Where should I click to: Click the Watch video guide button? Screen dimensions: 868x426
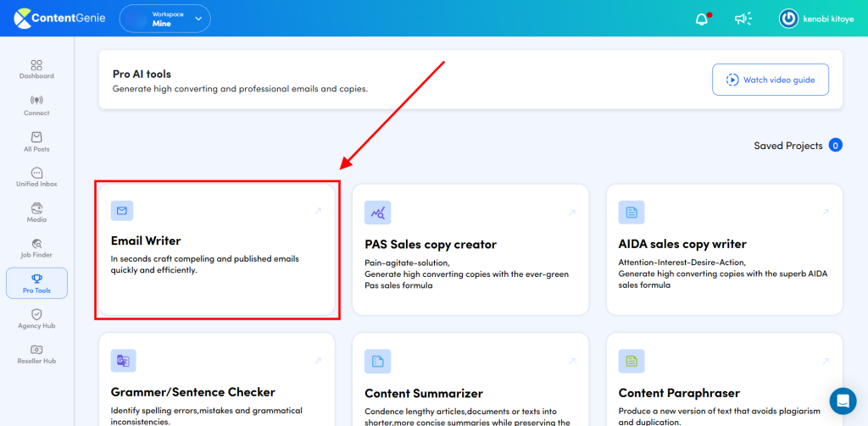771,80
